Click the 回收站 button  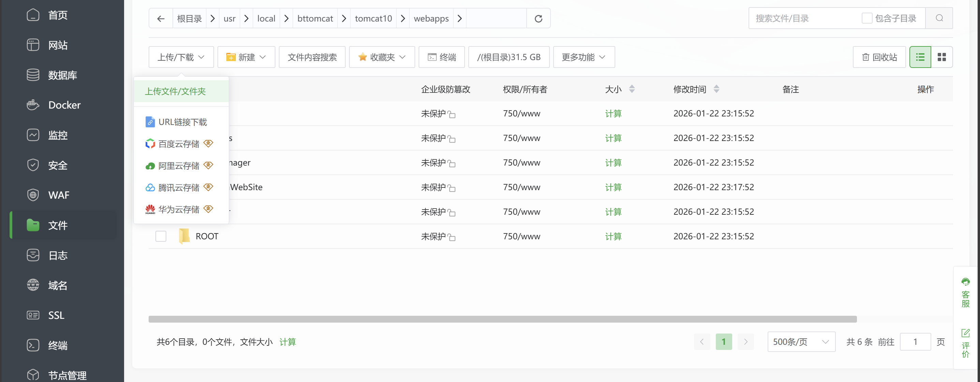[879, 57]
